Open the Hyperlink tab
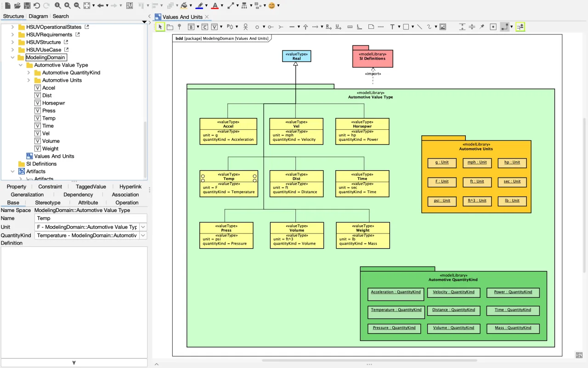Image resolution: width=588 pixels, height=368 pixels. point(130,187)
